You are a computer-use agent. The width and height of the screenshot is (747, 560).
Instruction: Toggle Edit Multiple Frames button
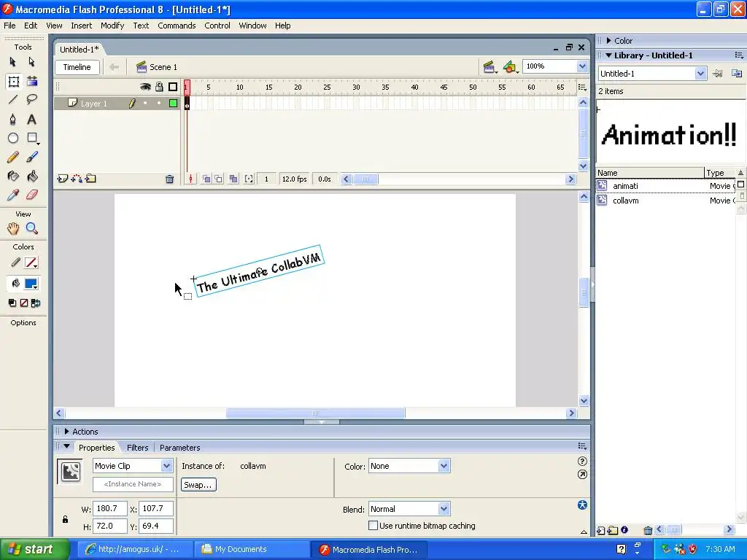(233, 179)
